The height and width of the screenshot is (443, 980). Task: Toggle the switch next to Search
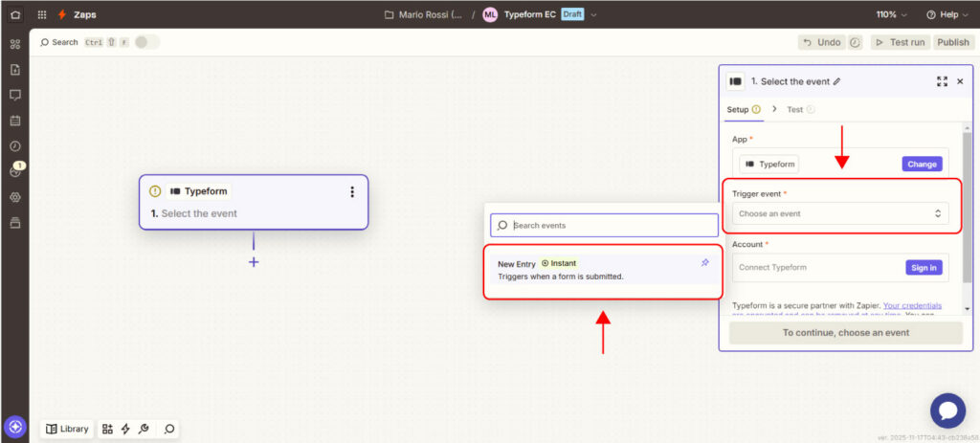pos(146,42)
